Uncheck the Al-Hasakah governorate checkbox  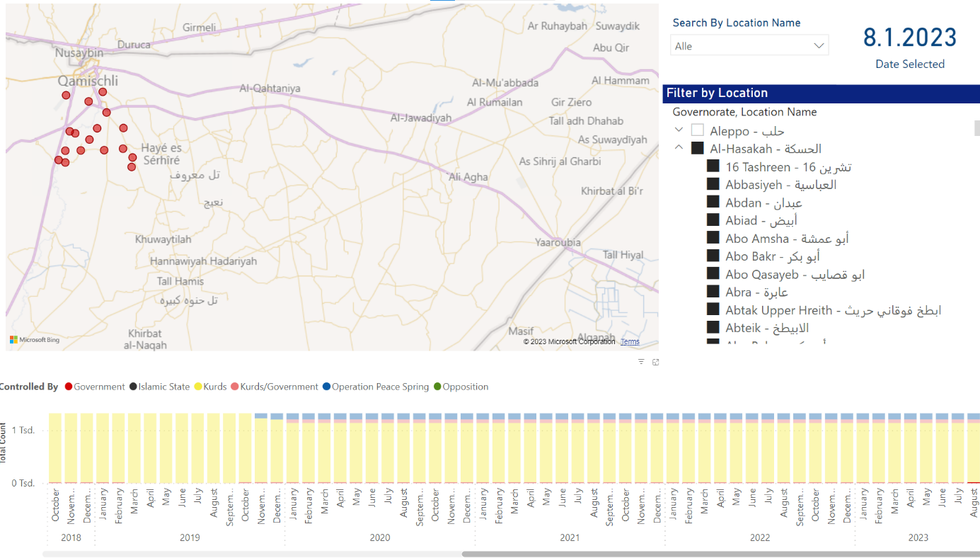pos(698,148)
